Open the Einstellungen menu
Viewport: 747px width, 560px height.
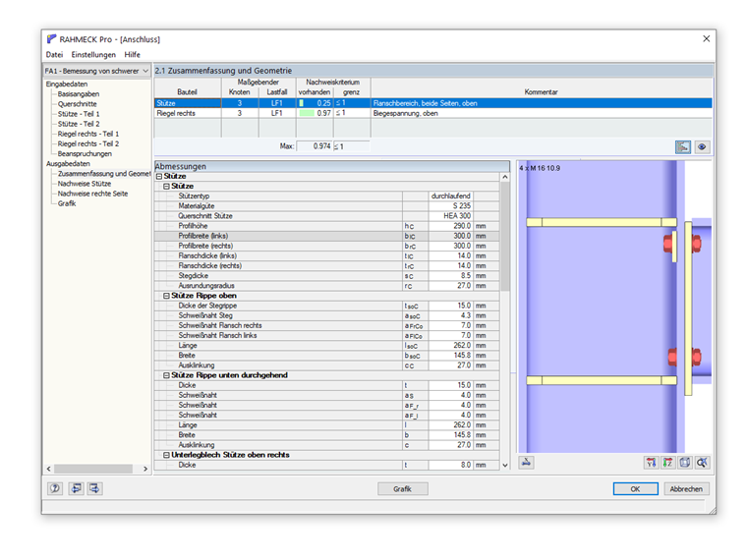coord(93,55)
